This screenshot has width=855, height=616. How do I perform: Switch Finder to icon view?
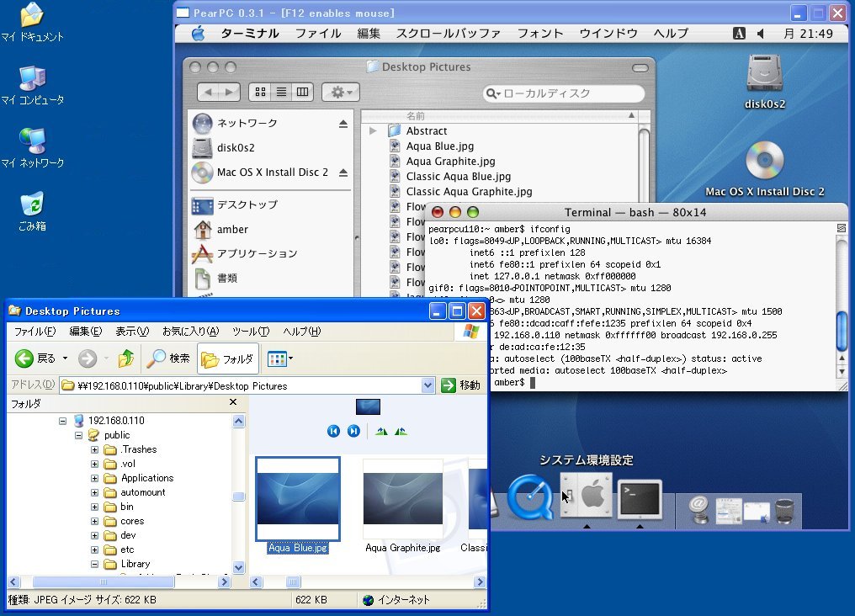coord(261,92)
